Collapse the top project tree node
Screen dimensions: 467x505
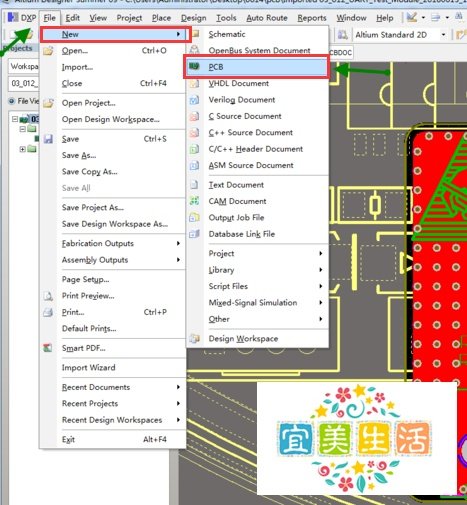pos(15,119)
